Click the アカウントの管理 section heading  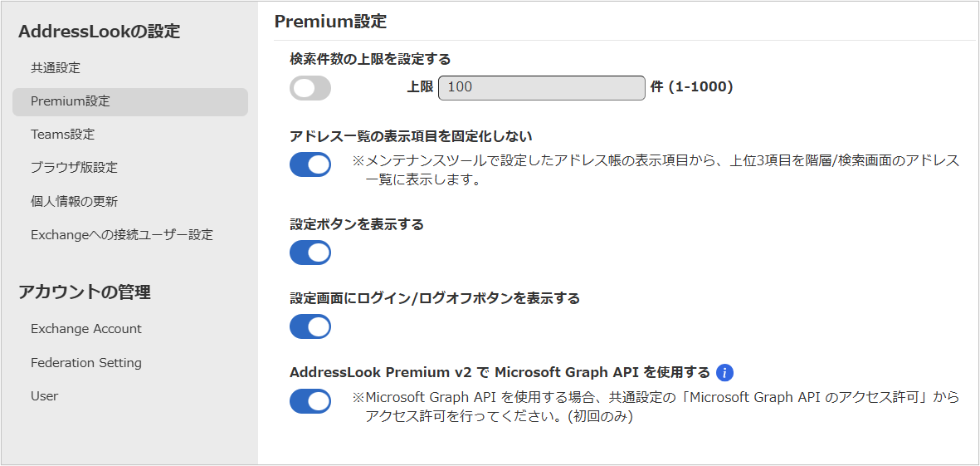coord(85,292)
